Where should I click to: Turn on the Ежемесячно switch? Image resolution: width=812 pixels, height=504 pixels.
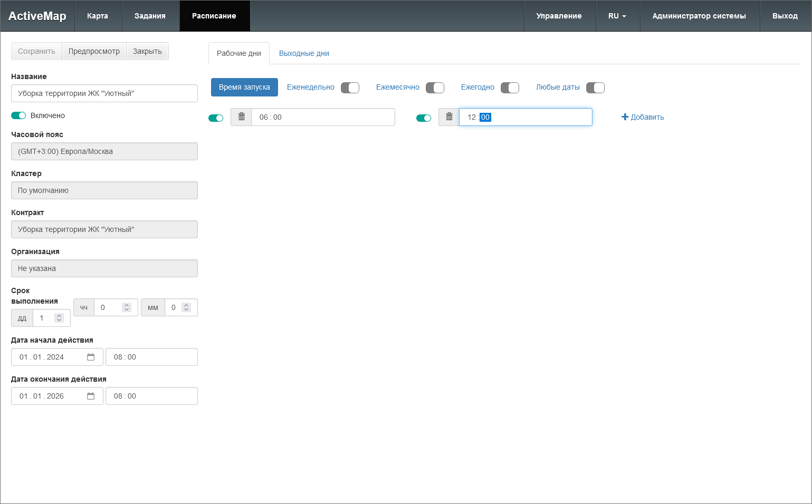tap(435, 88)
